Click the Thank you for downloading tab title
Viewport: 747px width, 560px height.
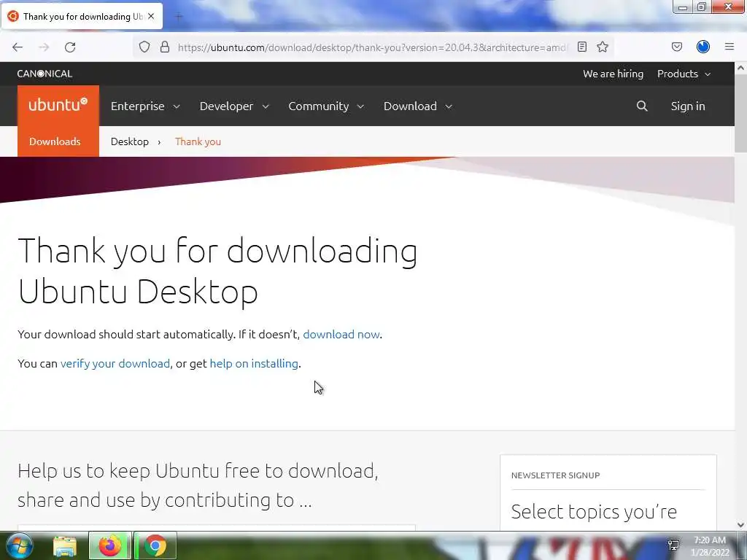pyautogui.click(x=83, y=17)
